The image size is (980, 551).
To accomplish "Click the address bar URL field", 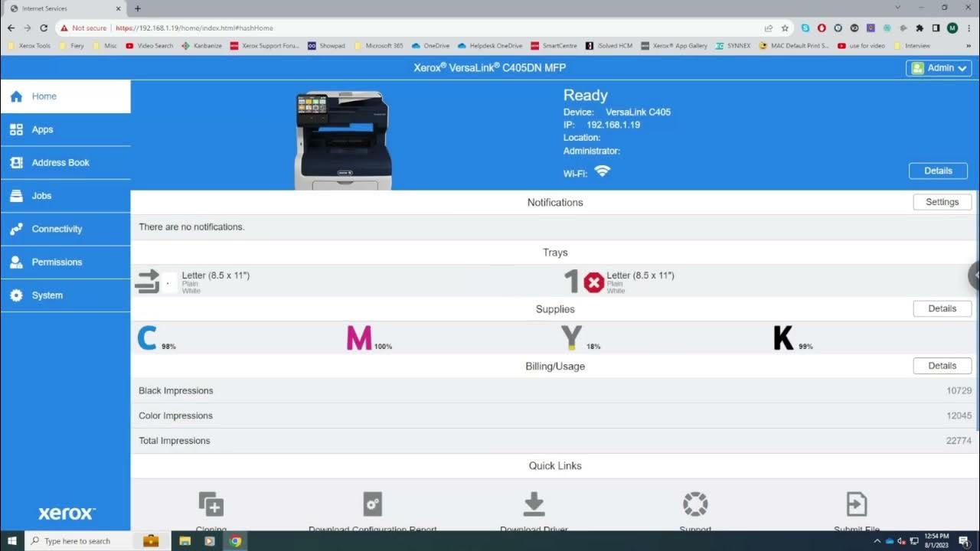I will pyautogui.click(x=436, y=28).
